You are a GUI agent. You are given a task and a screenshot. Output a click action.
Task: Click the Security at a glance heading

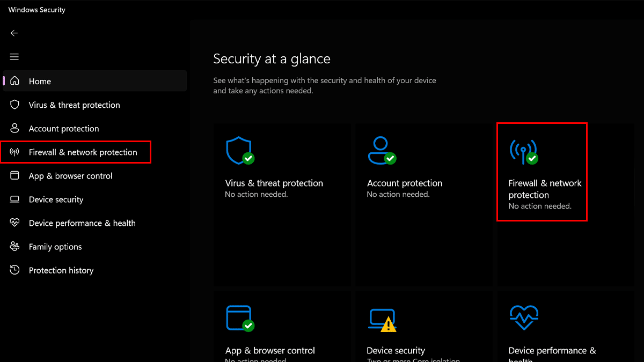click(x=272, y=59)
